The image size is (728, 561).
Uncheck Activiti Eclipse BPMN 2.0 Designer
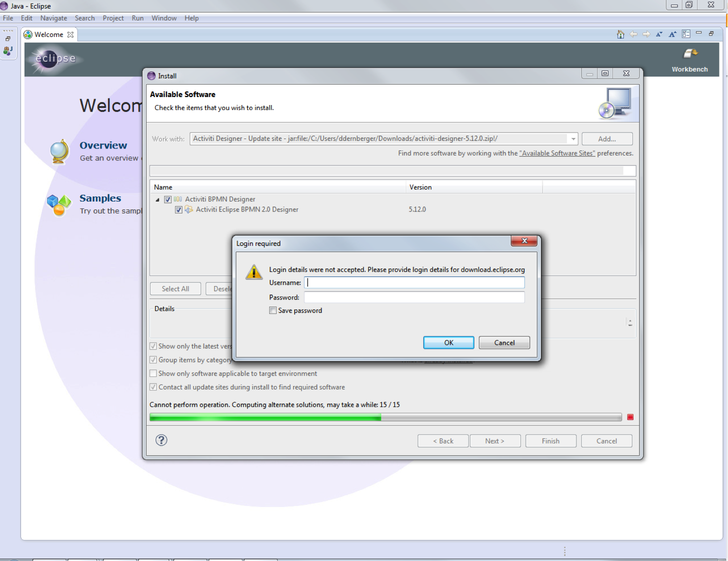(179, 210)
